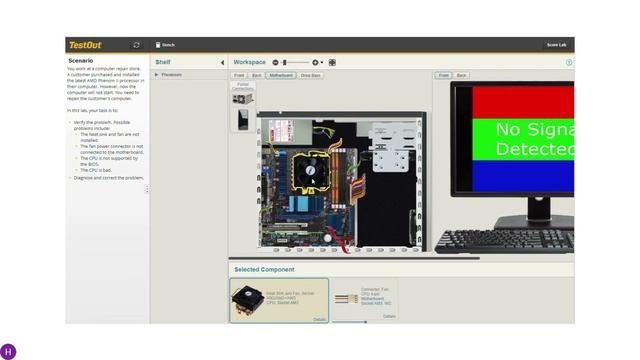Switch monitor to Back view
This screenshot has width=640, height=360.
[x=461, y=76]
